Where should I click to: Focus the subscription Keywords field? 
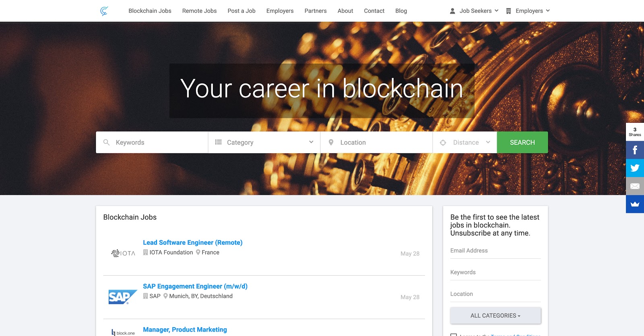point(495,272)
